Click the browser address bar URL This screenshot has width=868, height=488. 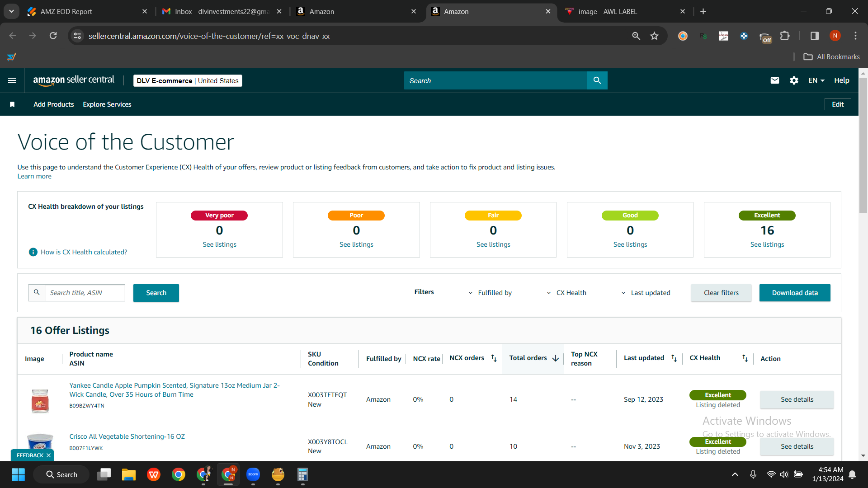(x=209, y=36)
